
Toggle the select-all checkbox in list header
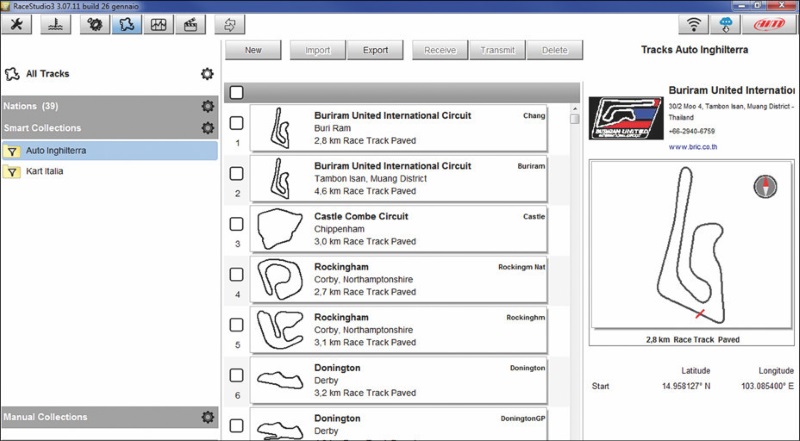(x=237, y=92)
